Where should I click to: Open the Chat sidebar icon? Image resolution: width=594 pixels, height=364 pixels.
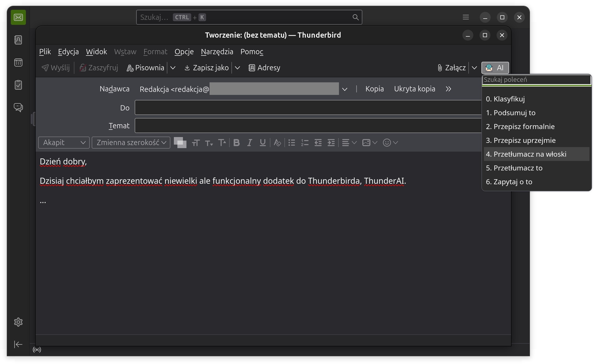click(x=18, y=107)
